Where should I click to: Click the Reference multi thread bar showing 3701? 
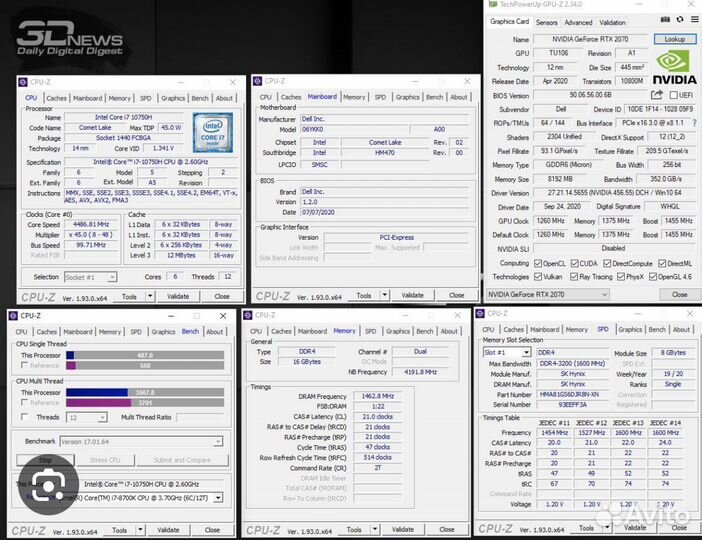145,403
